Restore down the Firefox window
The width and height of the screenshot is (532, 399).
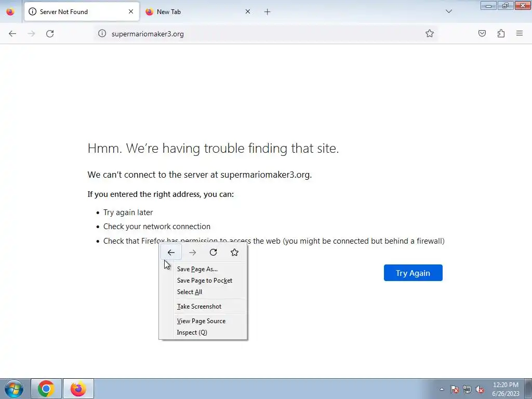click(x=506, y=5)
